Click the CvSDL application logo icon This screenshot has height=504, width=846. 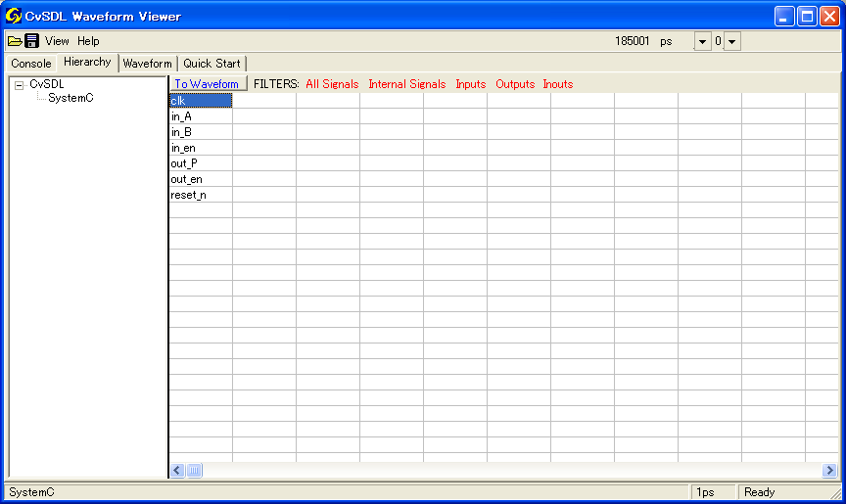point(13,17)
